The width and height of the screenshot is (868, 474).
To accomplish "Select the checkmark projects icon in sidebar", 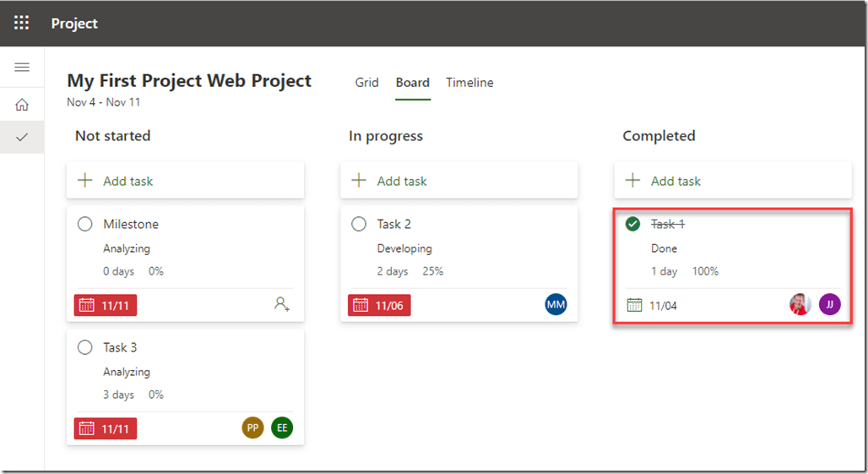I will [22, 136].
